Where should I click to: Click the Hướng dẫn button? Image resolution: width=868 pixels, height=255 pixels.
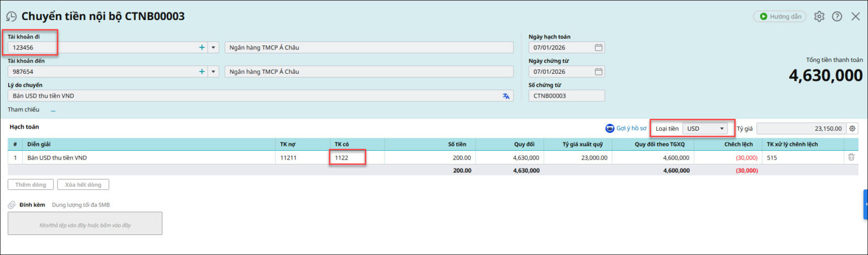point(780,17)
